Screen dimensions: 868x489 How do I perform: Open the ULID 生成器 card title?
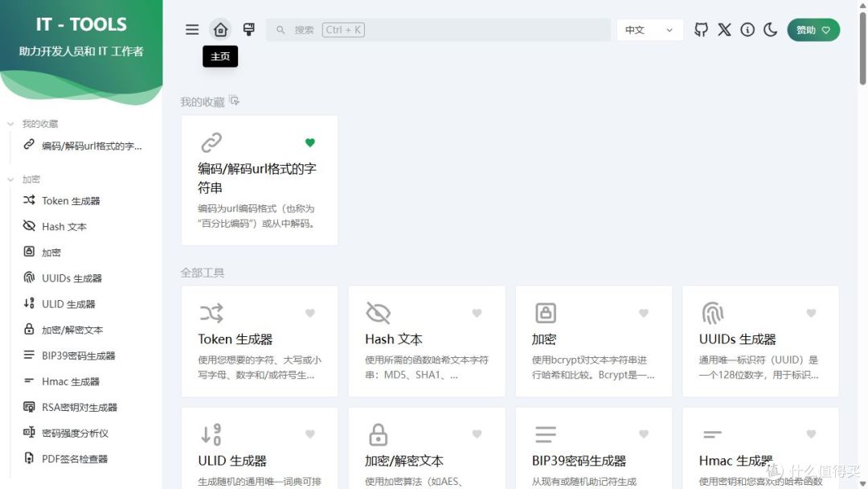click(232, 460)
